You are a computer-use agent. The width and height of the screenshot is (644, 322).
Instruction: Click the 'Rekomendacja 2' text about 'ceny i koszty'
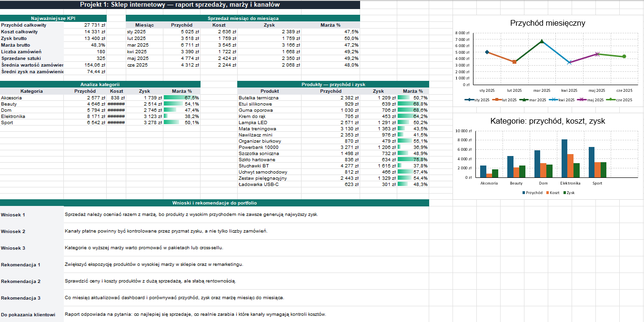(x=151, y=281)
